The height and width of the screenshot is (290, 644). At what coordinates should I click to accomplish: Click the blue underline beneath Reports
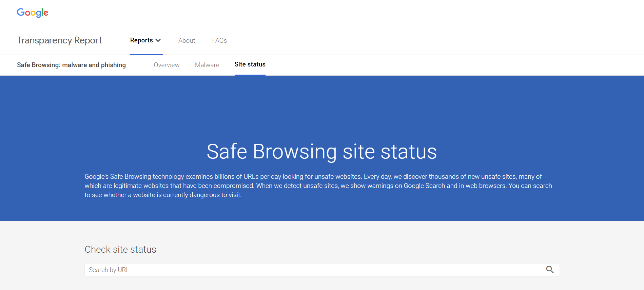point(147,54)
